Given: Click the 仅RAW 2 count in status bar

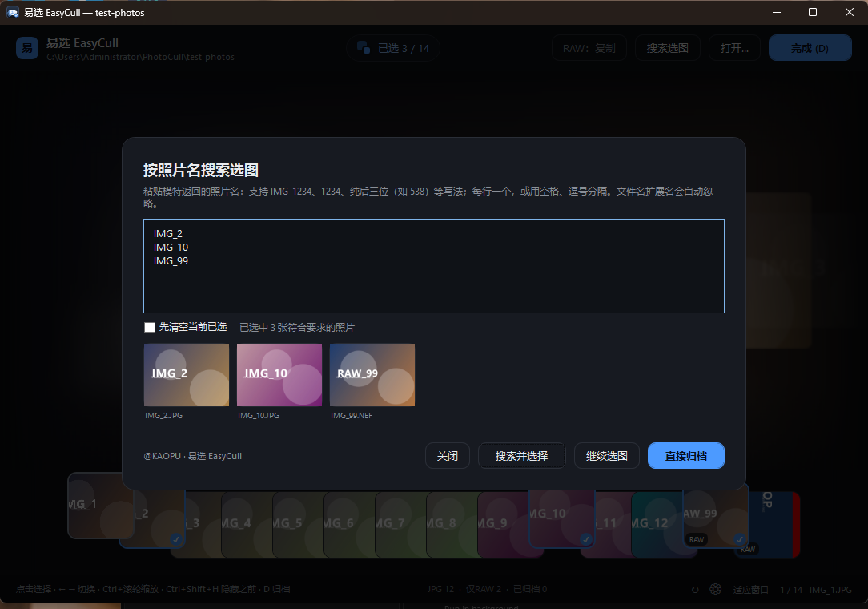Looking at the screenshot, I should coord(484,589).
